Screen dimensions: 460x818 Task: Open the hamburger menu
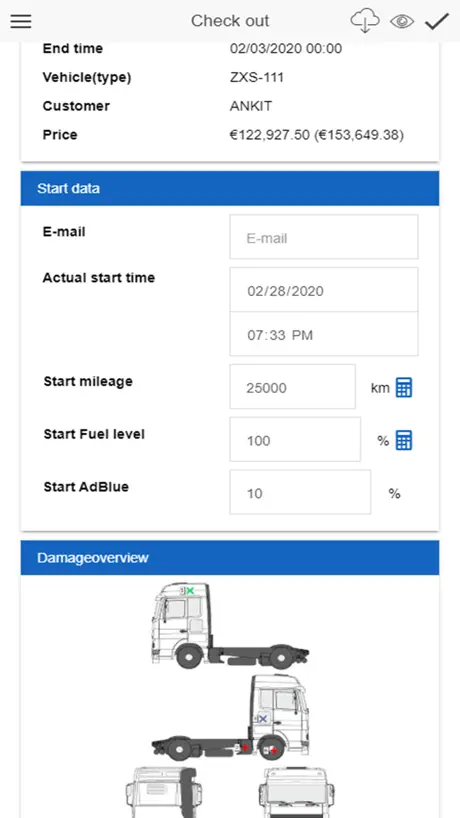click(x=21, y=21)
